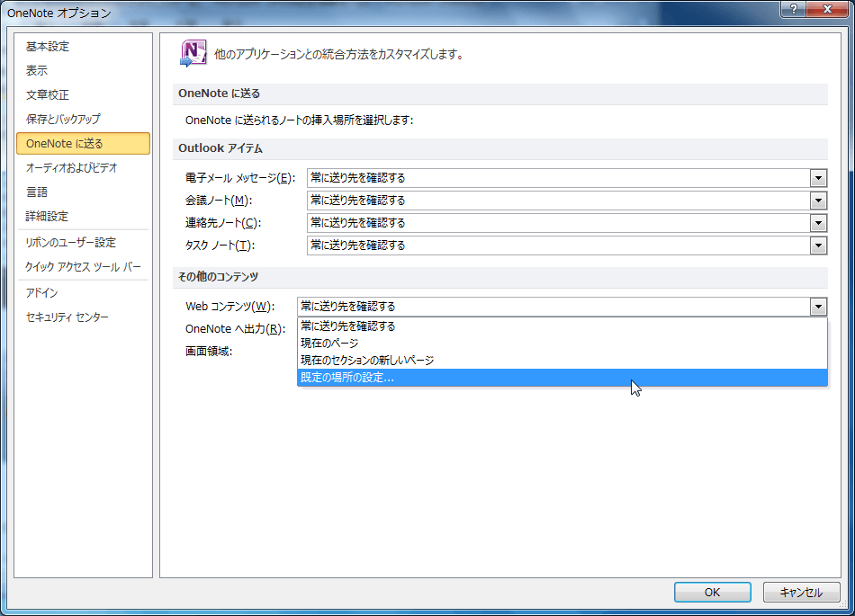The height and width of the screenshot is (616, 855).
Task: Click the 電子メール メッセージ combo box field
Action: pos(567,178)
